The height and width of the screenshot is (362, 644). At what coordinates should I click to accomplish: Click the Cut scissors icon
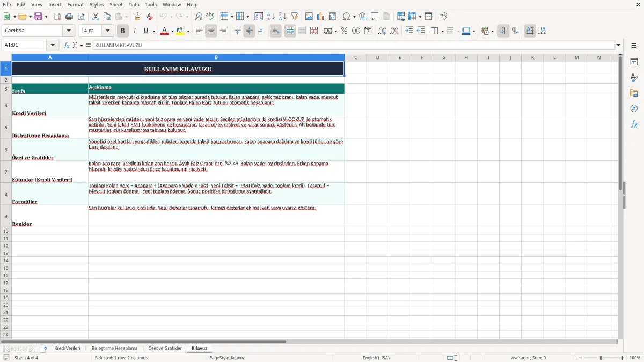coord(96,17)
